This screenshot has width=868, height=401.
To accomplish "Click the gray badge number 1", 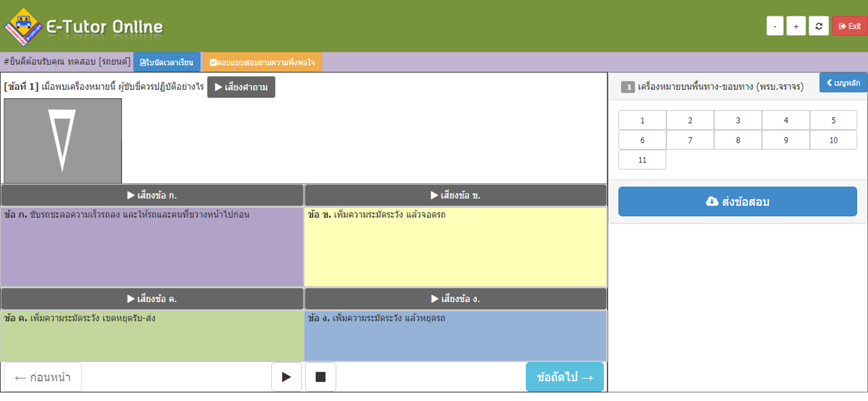I will tap(628, 87).
